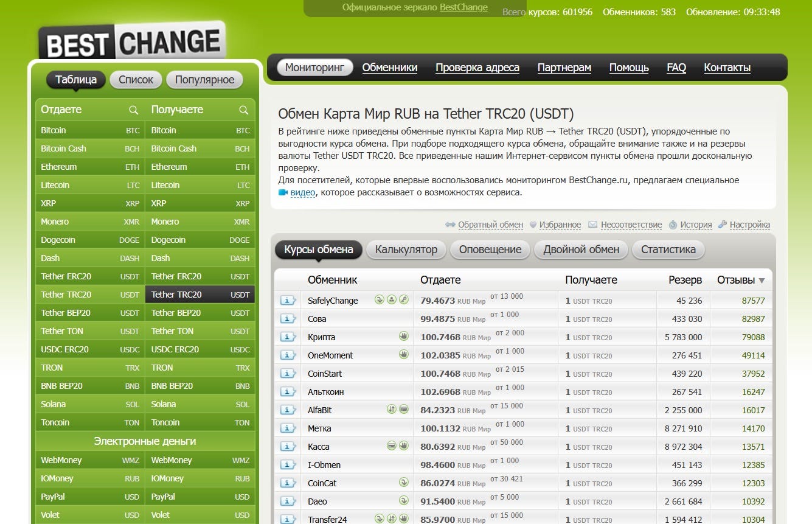Image resolution: width=812 pixels, height=524 pixels.
Task: Click the heart icon beside Избранное
Action: pos(533,225)
